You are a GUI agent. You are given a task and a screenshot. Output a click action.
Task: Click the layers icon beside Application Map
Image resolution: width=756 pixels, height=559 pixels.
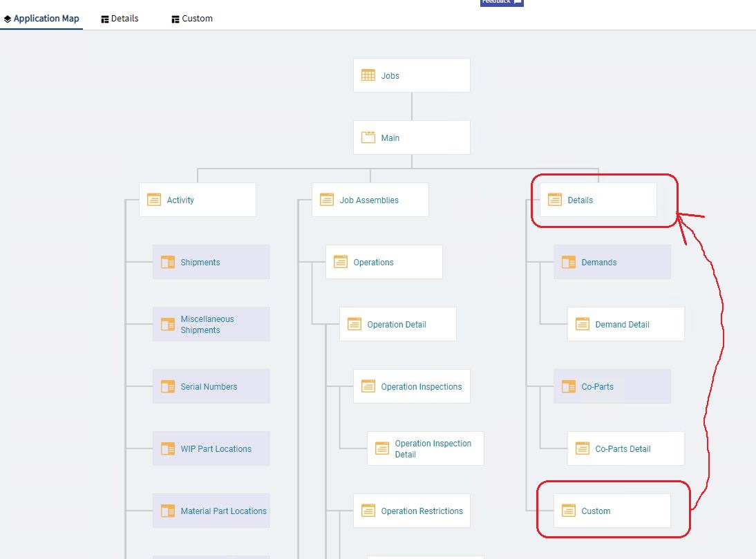[7, 19]
